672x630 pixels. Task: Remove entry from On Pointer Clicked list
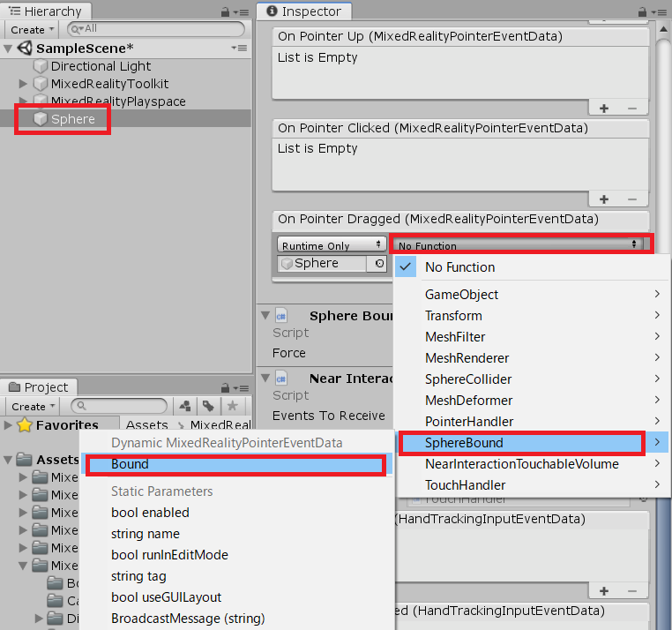632,199
